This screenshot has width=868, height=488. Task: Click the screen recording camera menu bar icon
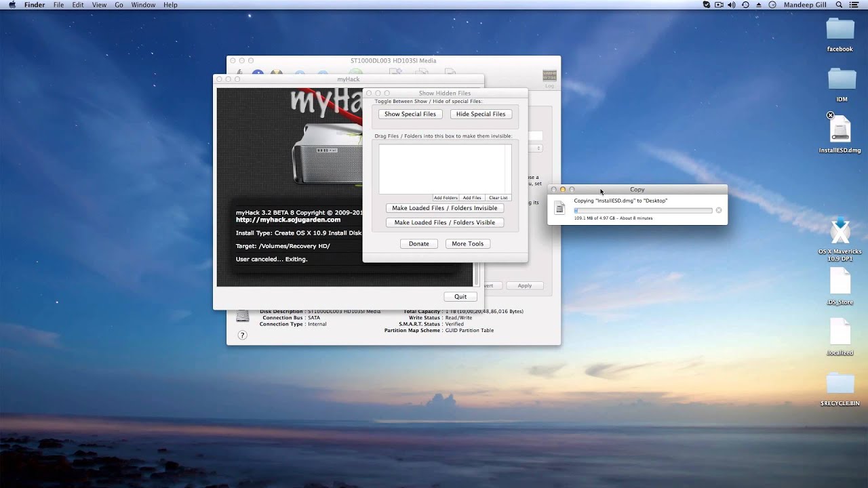pyautogui.click(x=719, y=5)
